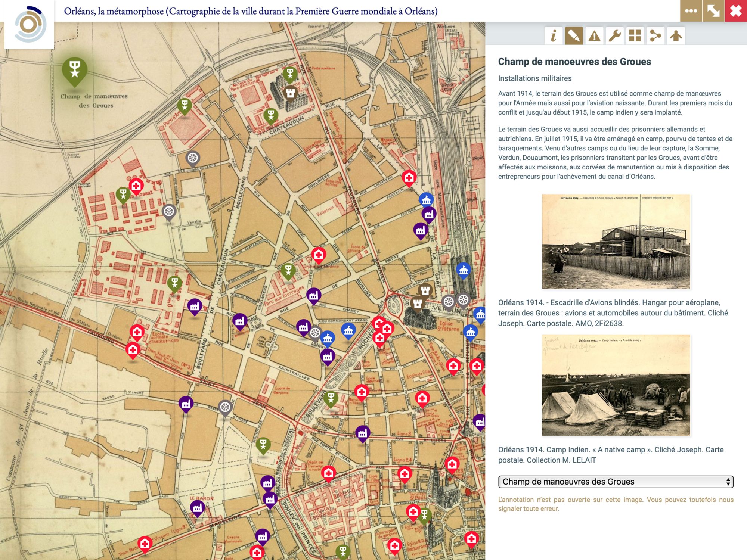
Task: Click the brown castle marker near Rue de Chateaudun
Action: point(290,93)
